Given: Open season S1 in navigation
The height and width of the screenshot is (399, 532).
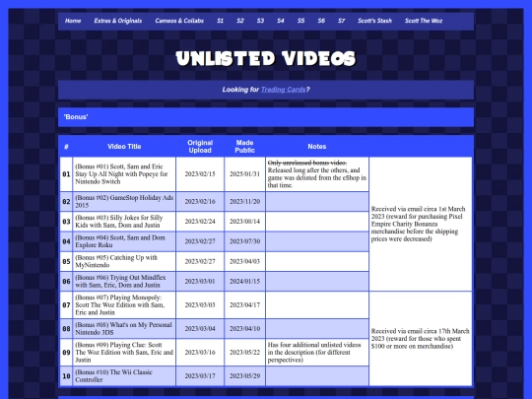Looking at the screenshot, I should (221, 21).
